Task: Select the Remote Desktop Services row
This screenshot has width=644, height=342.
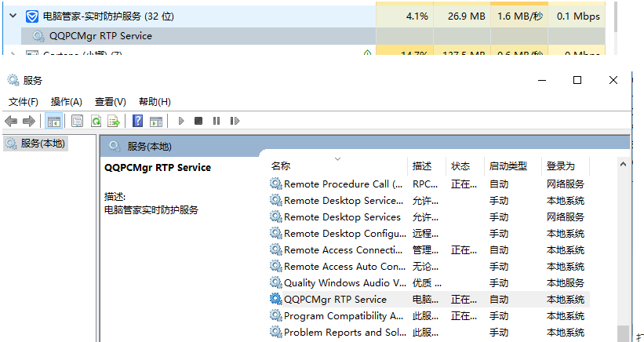Action: click(429, 216)
